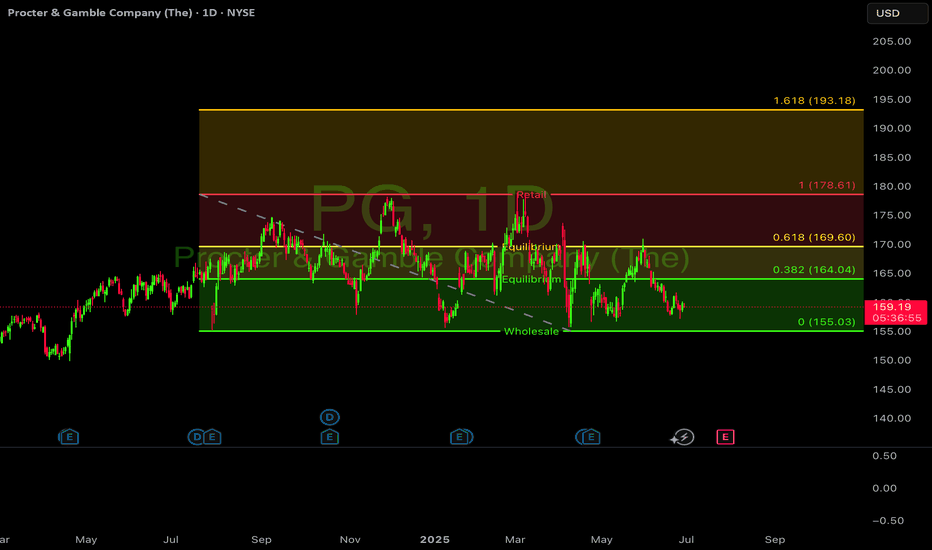Open the April 2024 earnings marker
932x550 pixels.
(69, 438)
